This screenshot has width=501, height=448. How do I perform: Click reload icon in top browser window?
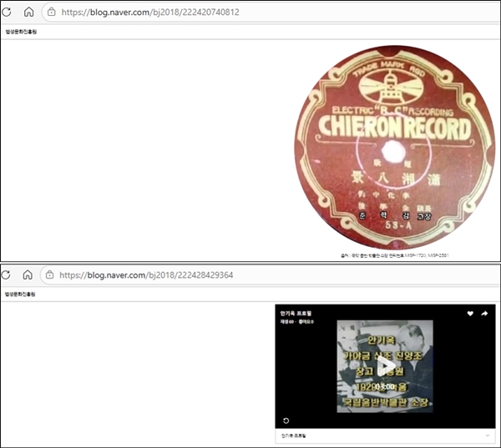[8, 13]
